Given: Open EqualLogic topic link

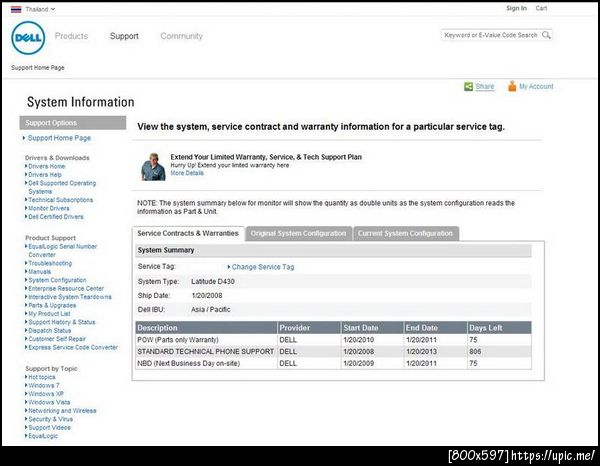Looking at the screenshot, I should tap(43, 437).
